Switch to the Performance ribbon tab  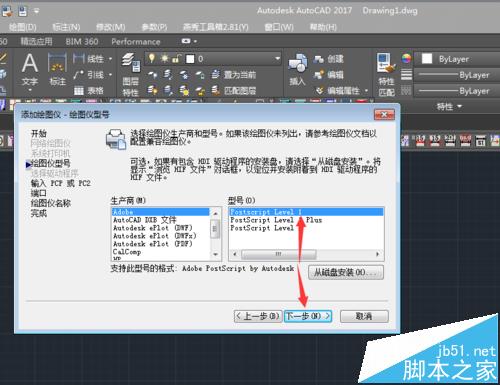[x=136, y=42]
